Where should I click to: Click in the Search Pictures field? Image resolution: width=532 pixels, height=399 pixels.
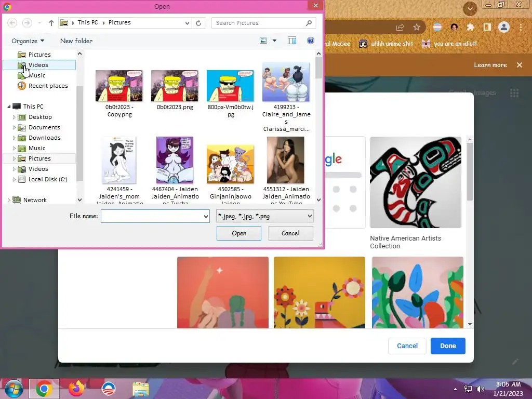tap(260, 23)
